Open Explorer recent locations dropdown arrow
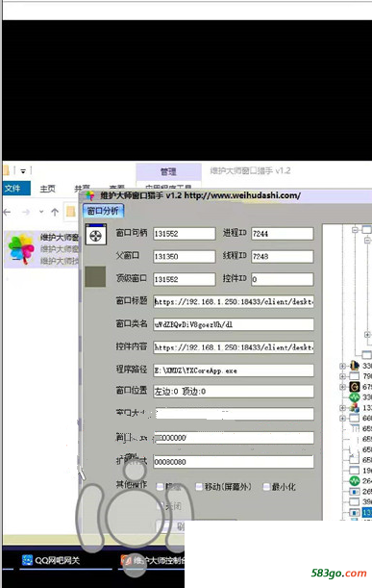This screenshot has height=588, width=372. 41,213
